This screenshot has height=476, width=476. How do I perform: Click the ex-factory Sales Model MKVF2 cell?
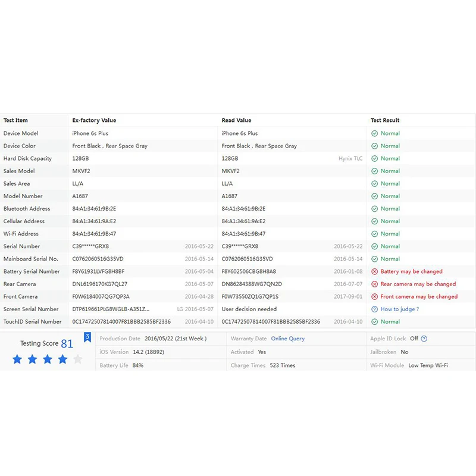click(81, 171)
